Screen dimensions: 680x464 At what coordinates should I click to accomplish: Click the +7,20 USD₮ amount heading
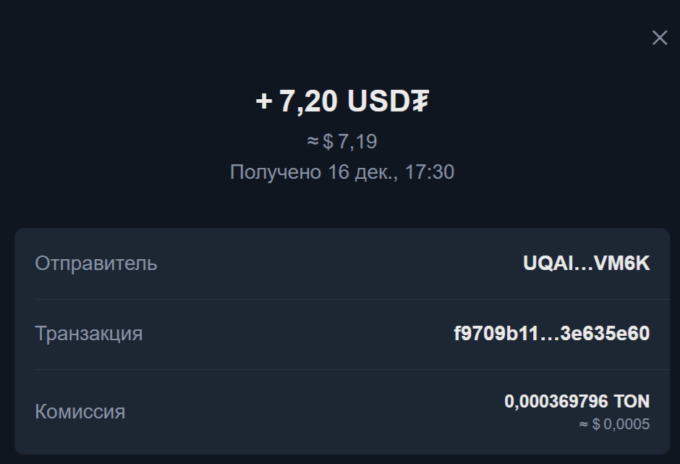(x=343, y=101)
